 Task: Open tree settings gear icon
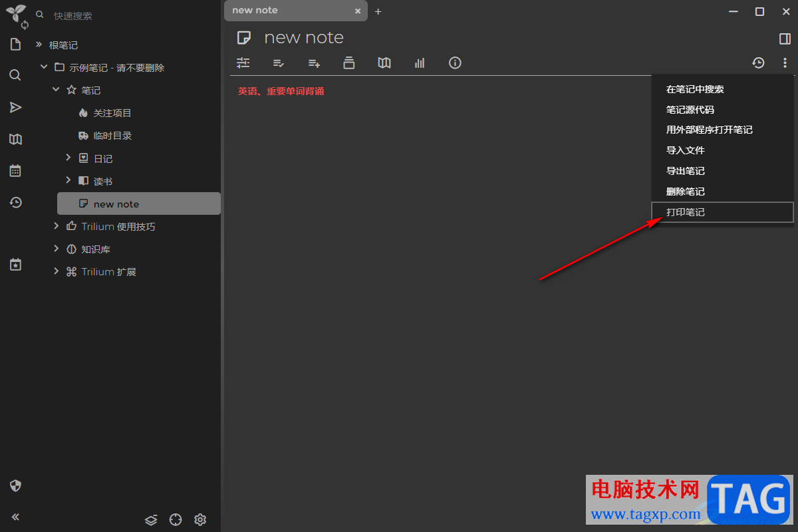click(200, 519)
